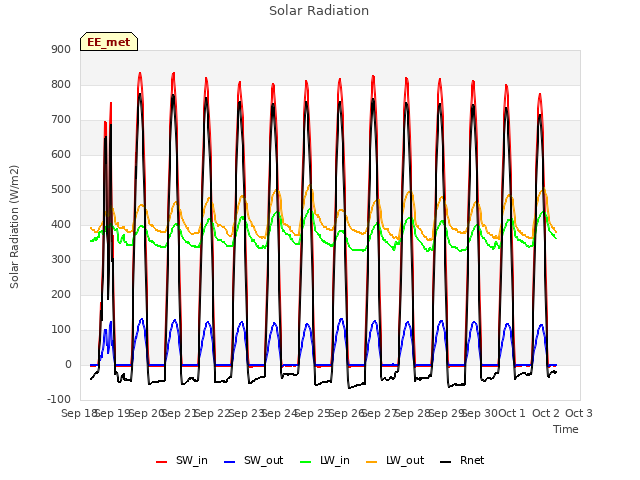The height and width of the screenshot is (480, 640).
Task: Select the LW_in legend label
Action: 335,460
